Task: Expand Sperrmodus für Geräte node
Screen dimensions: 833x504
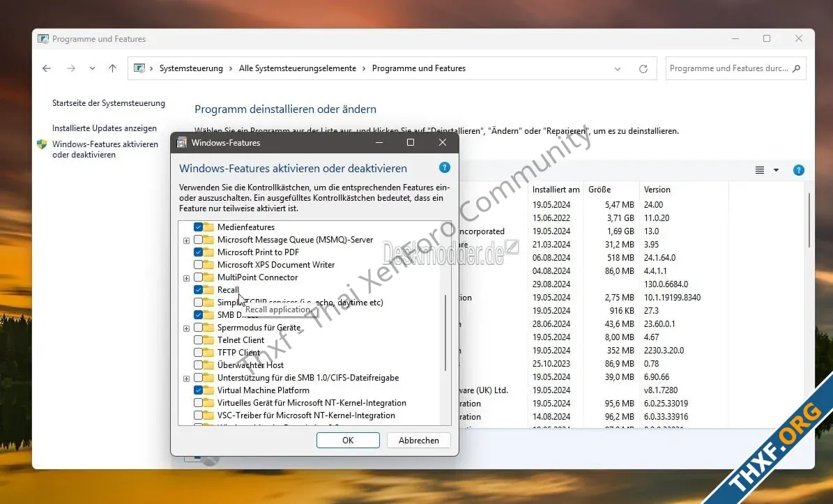Action: point(187,329)
